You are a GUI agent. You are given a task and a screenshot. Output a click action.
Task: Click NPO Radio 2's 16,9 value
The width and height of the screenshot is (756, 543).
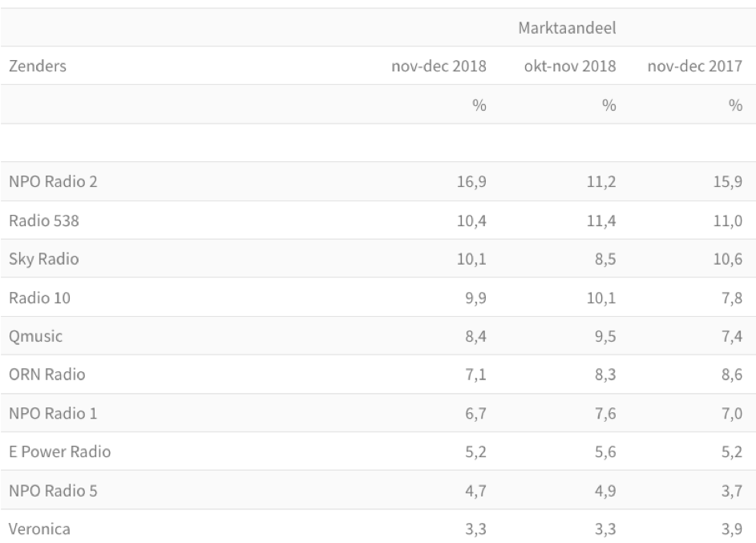pyautogui.click(x=471, y=182)
